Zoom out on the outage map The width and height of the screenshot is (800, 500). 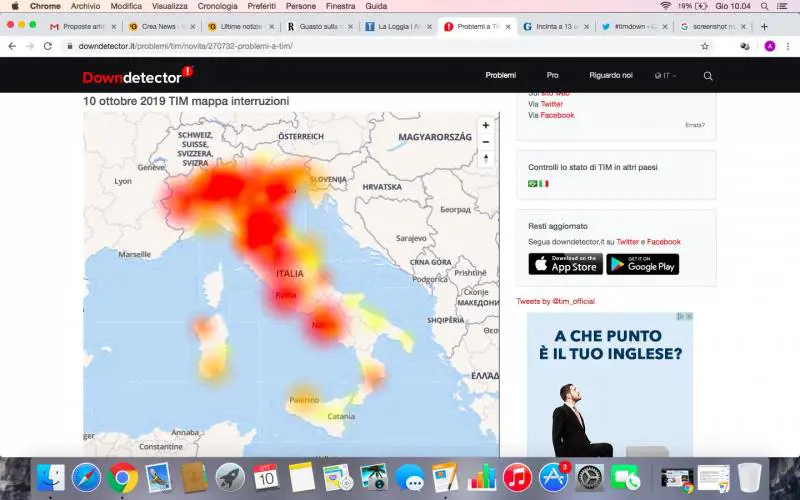click(486, 142)
